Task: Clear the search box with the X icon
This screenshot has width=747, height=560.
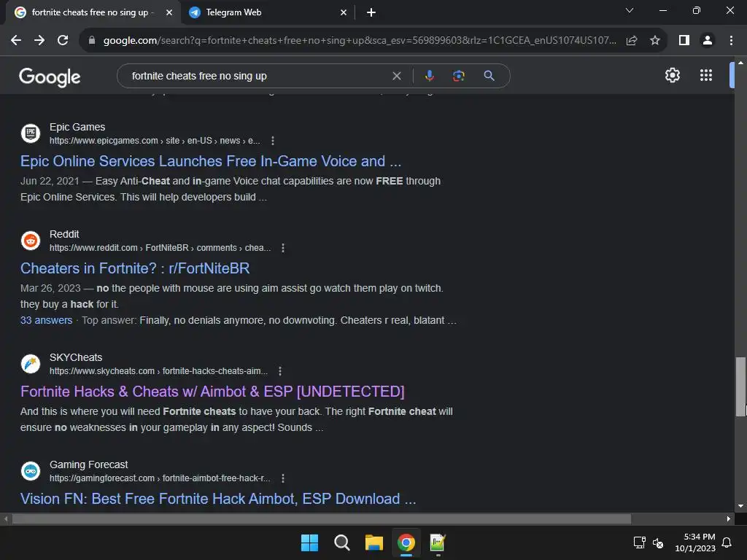Action: [396, 76]
